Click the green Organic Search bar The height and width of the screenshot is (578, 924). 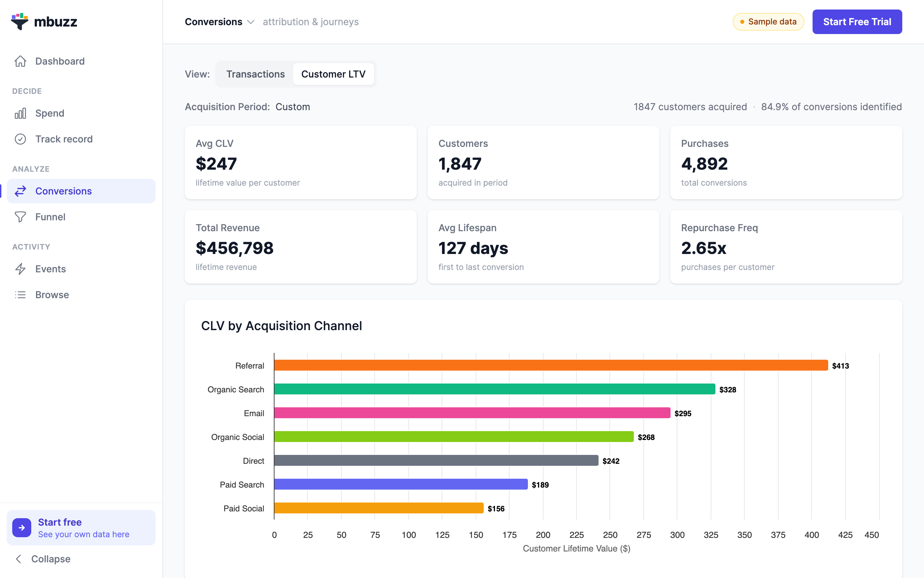(x=495, y=389)
